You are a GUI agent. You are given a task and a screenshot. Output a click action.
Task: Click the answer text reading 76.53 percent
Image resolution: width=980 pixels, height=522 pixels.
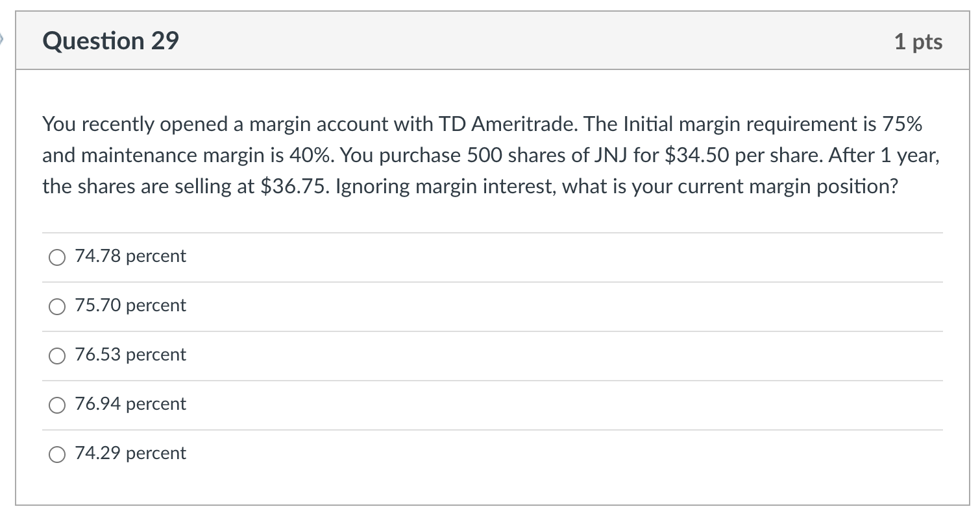click(129, 355)
